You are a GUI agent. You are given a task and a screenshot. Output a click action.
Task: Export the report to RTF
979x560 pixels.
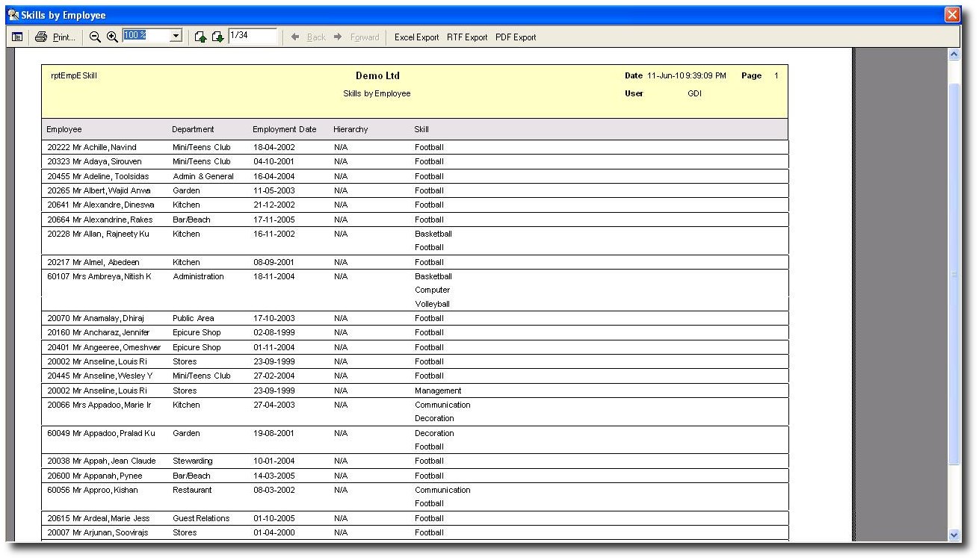pos(467,37)
